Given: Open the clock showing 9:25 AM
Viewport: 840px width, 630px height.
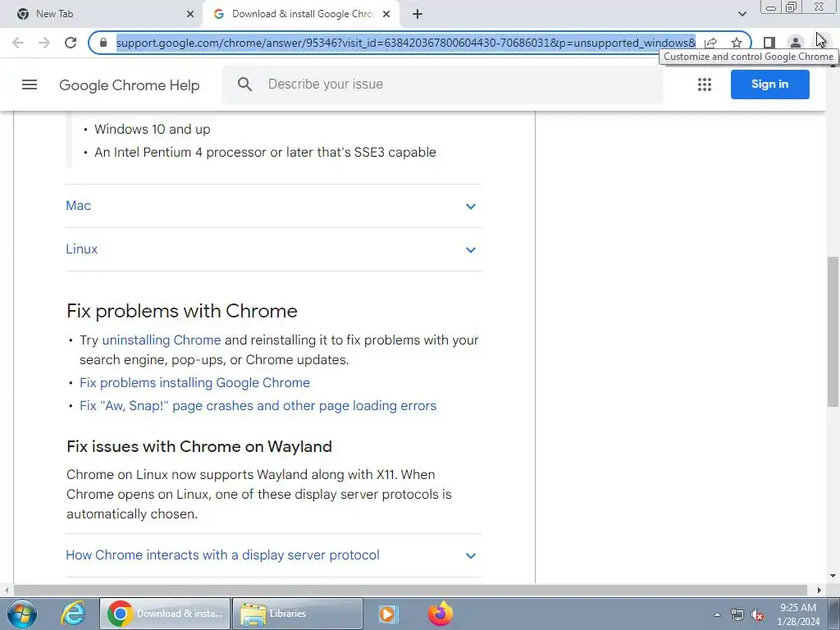Looking at the screenshot, I should coord(798,614).
